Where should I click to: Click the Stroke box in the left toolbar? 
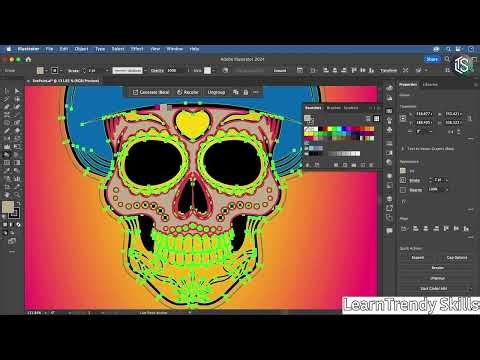pos(14,212)
